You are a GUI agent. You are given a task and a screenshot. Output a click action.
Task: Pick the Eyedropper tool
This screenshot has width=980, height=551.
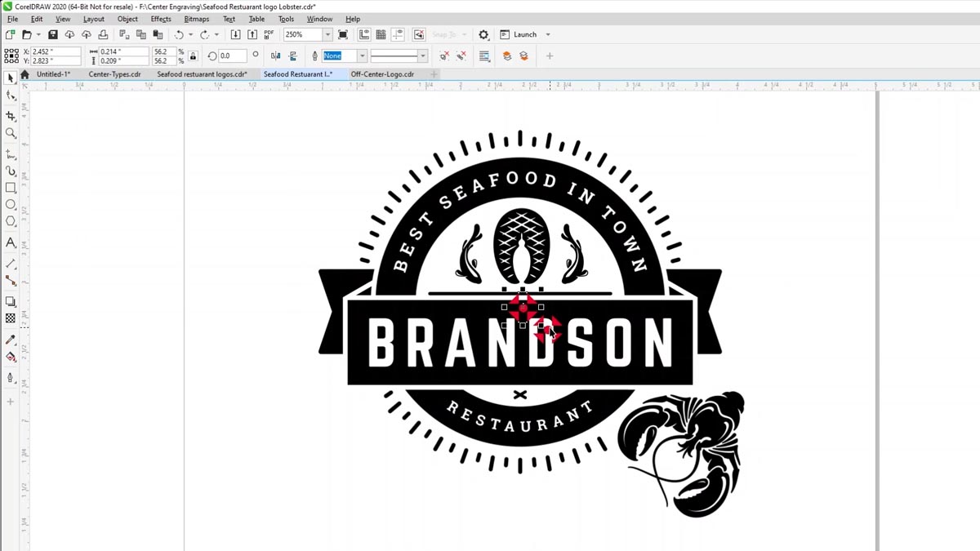pyautogui.click(x=11, y=340)
